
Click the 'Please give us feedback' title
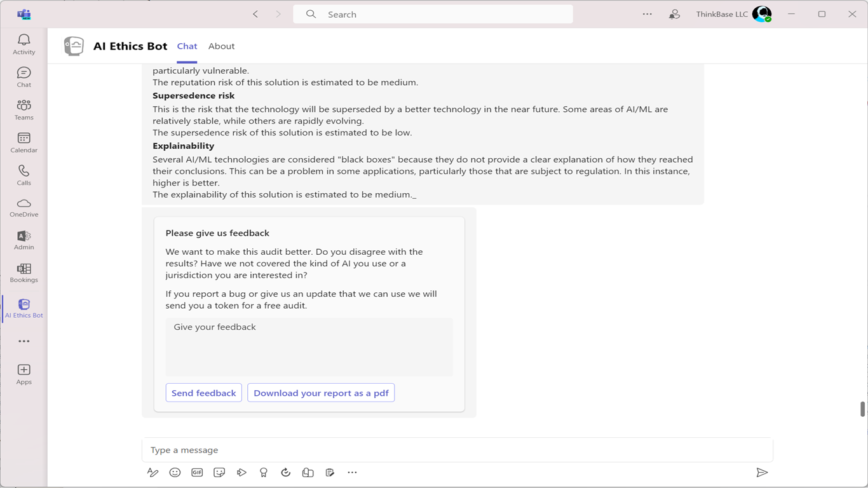217,233
